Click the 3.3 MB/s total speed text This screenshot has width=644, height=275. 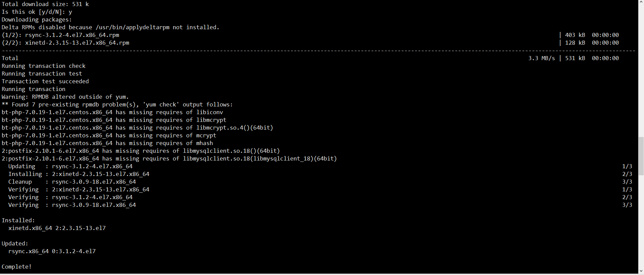(541, 58)
